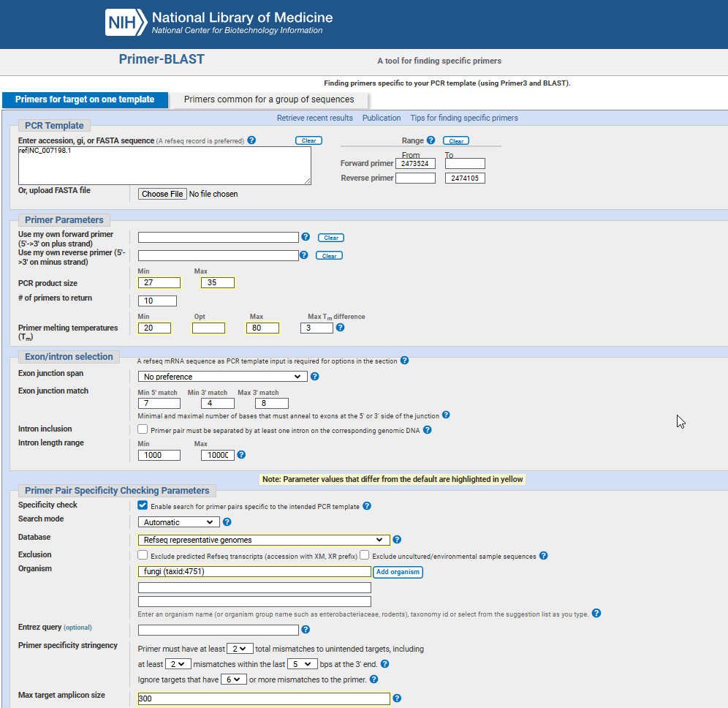Viewport: 728px width, 708px height.
Task: Open the ignore targets mismatches dropdown
Action: (x=234, y=679)
